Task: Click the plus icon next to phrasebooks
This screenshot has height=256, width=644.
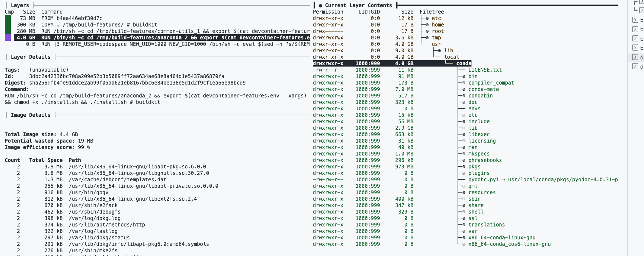Action: click(x=464, y=160)
